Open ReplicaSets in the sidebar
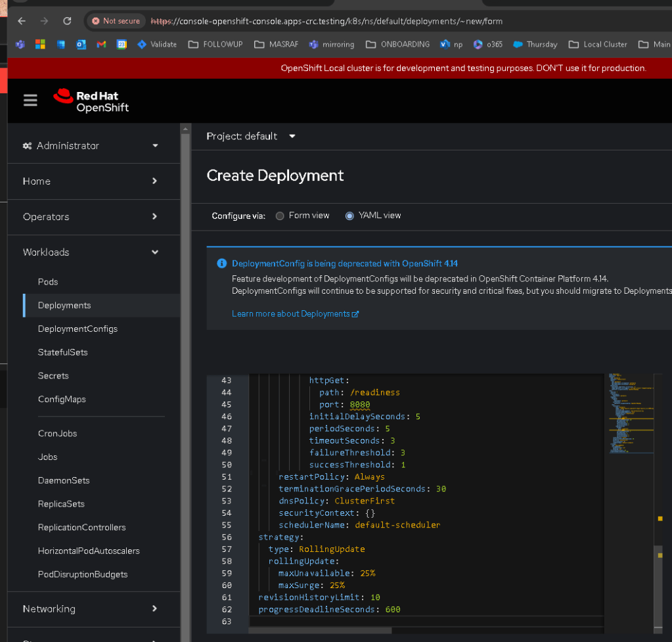 coord(61,504)
